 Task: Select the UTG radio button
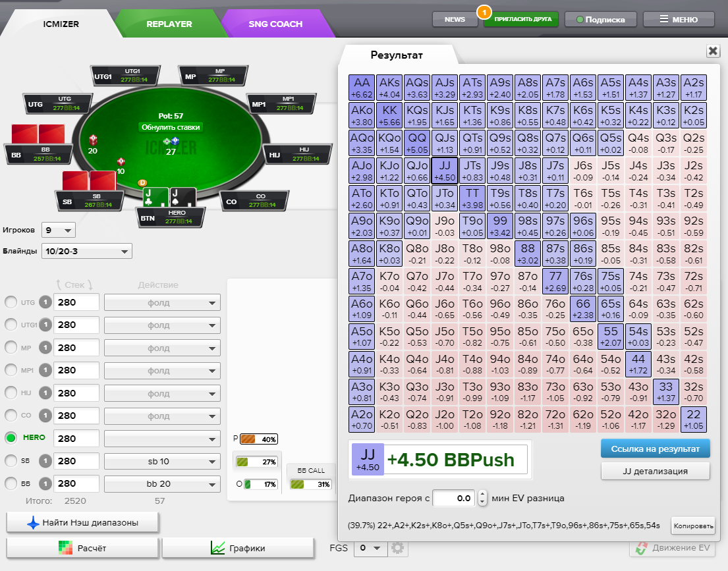[x=11, y=302]
